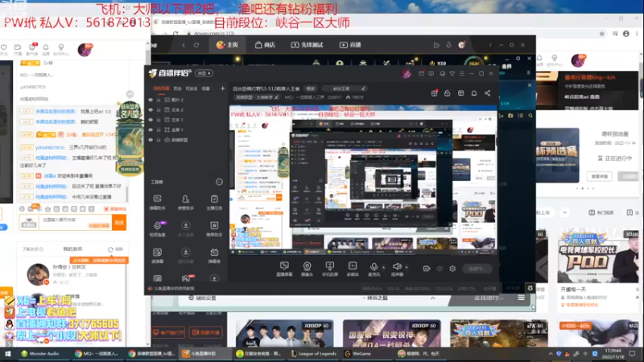Open the 视频连麦 tool
Viewport: 644px width, 362px height.
tap(157, 229)
